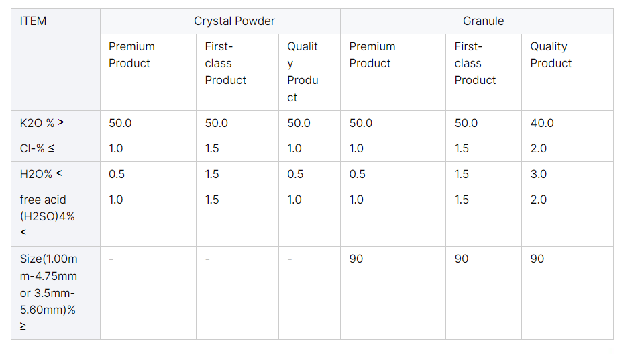Click Quality Product header under Granule
The image size is (644, 354).
click(551, 55)
